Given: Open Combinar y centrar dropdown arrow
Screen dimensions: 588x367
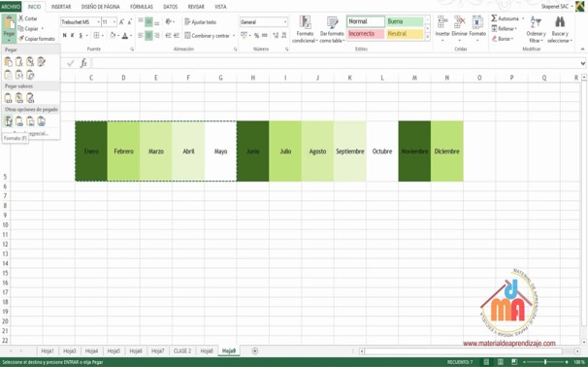Looking at the screenshot, I should coord(233,36).
